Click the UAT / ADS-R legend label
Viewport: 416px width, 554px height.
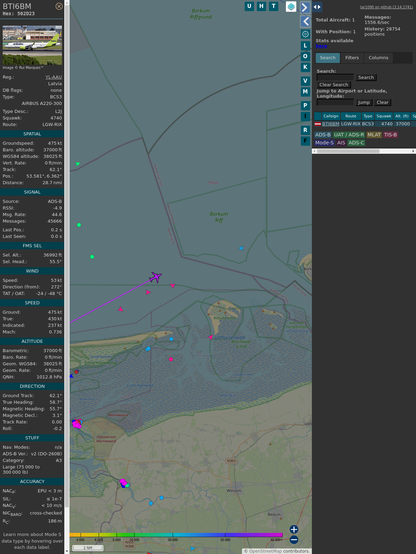348,135
